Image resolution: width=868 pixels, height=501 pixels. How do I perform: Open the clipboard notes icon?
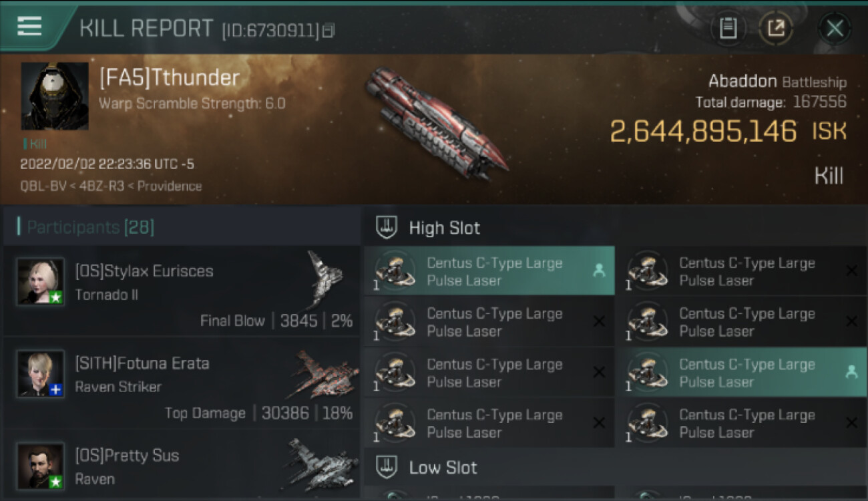[728, 29]
